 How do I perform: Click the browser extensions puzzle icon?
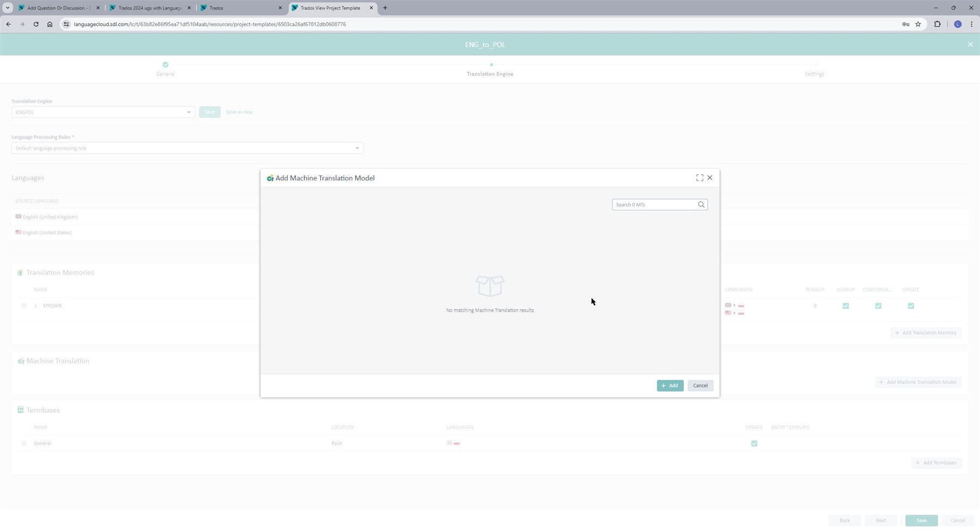(x=937, y=24)
